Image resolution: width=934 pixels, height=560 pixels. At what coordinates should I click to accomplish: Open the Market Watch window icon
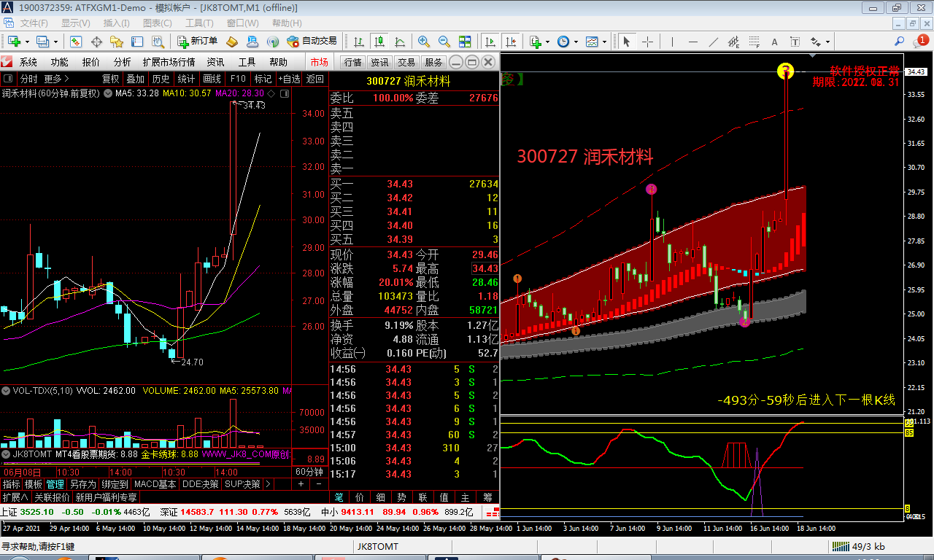tap(77, 42)
